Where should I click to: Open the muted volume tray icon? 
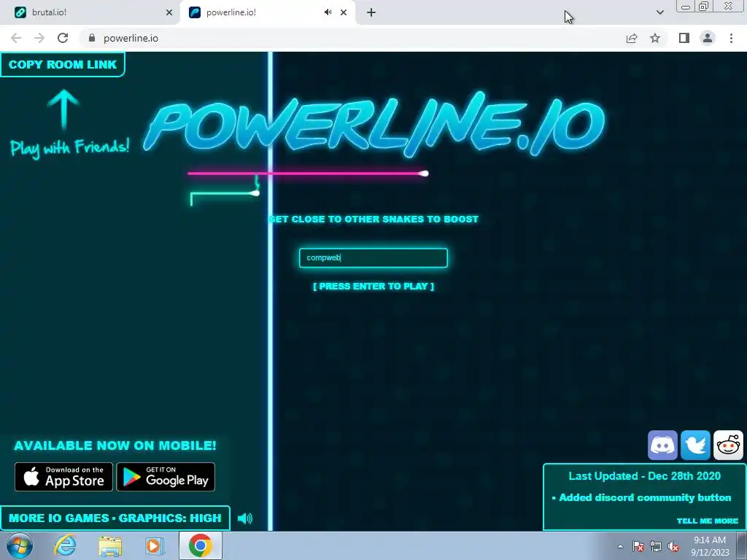click(x=673, y=546)
